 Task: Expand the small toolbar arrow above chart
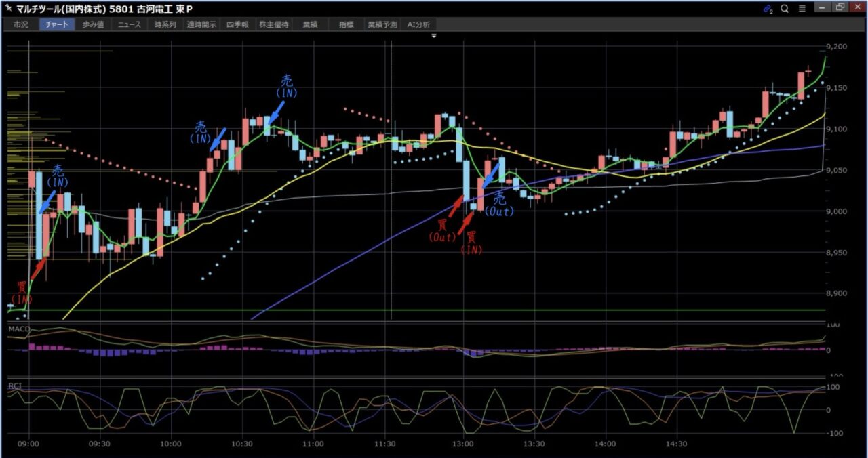(434, 35)
